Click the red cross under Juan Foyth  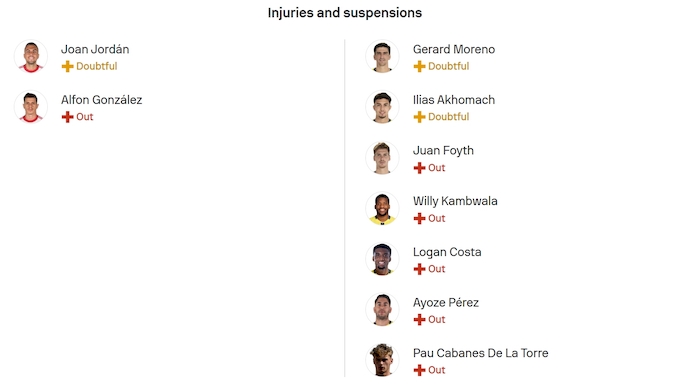(419, 168)
